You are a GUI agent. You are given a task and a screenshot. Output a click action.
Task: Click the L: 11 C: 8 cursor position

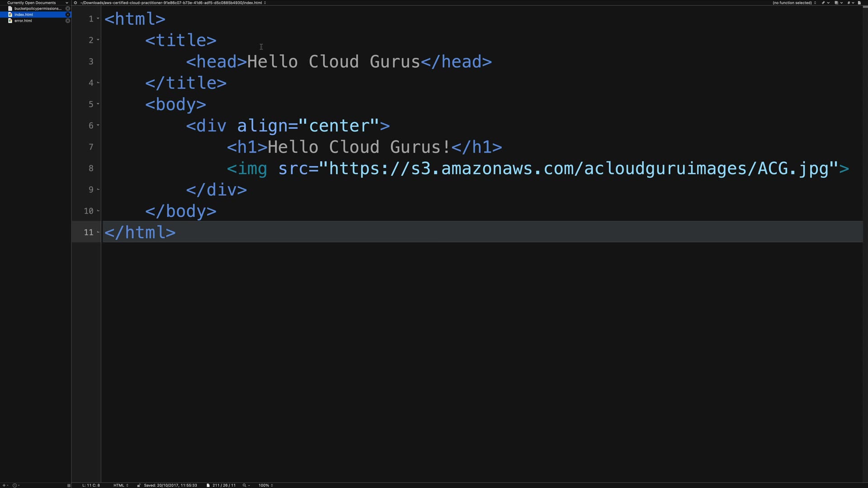(91, 485)
